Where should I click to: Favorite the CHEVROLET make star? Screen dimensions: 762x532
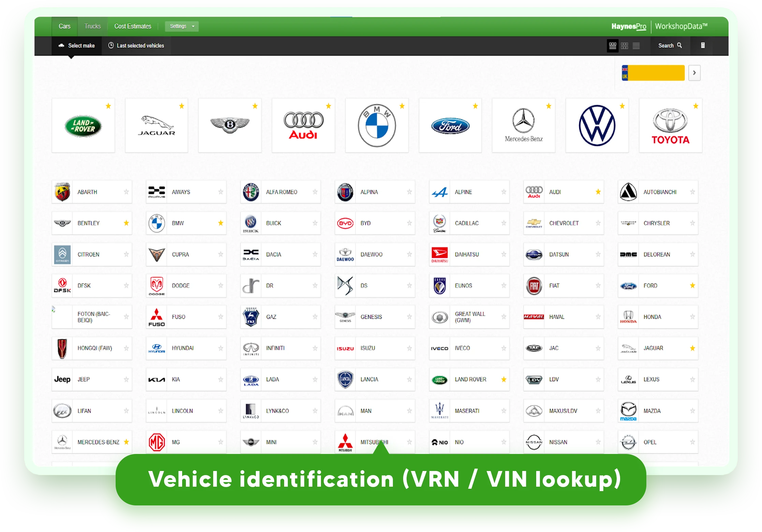point(598,223)
